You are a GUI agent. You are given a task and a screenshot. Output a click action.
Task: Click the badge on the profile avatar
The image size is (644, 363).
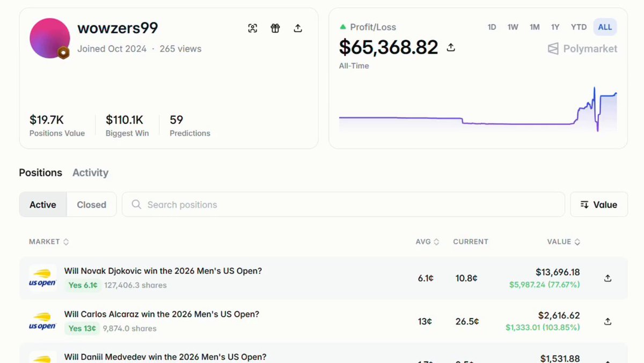pyautogui.click(x=63, y=53)
